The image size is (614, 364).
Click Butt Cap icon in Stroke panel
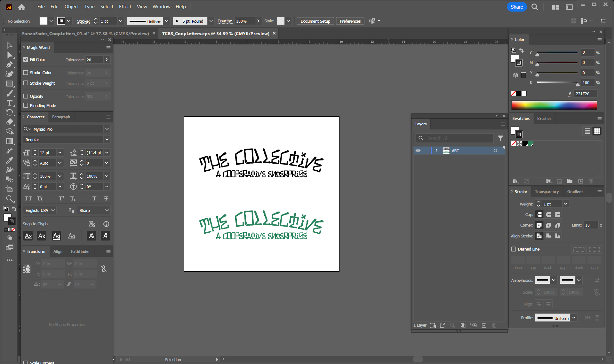tap(539, 214)
